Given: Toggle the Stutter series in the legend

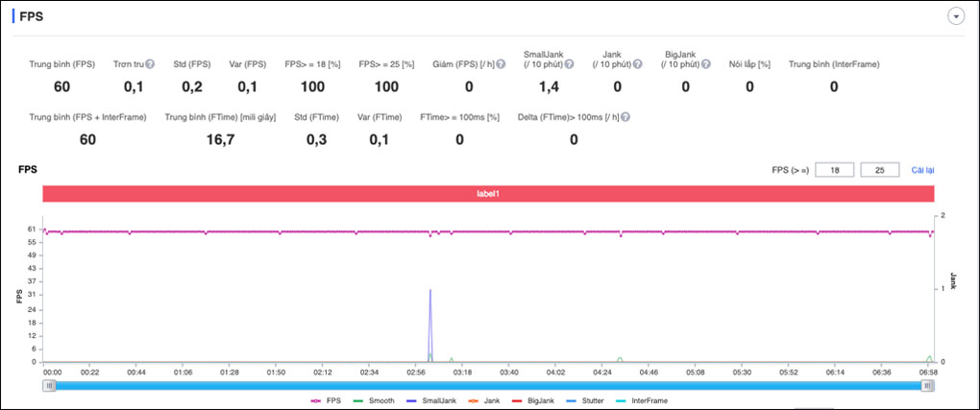Looking at the screenshot, I should click(586, 400).
